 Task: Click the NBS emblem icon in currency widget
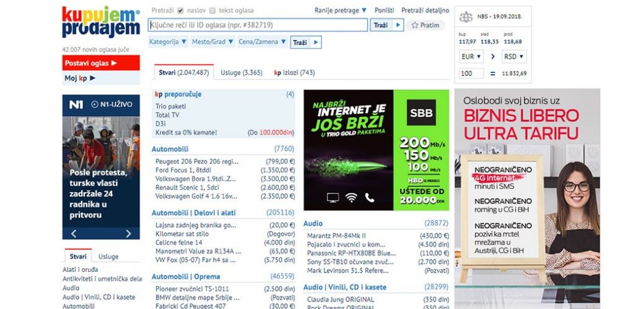pyautogui.click(x=466, y=17)
